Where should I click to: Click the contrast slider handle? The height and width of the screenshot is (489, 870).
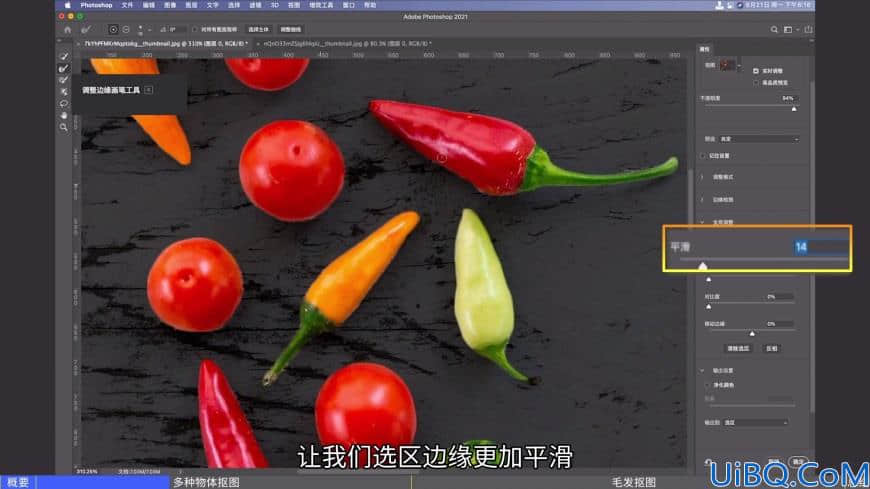(709, 306)
